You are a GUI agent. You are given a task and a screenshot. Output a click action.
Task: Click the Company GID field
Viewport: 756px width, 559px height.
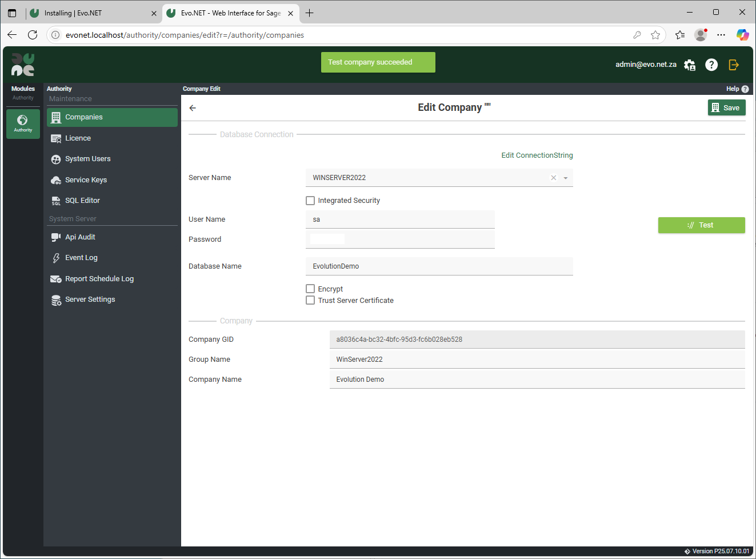click(537, 340)
